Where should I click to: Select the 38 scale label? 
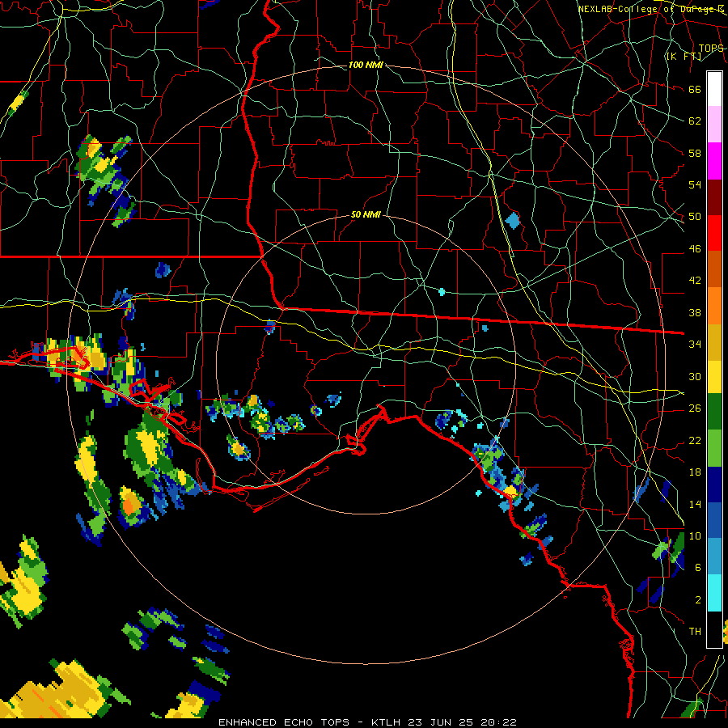695,312
